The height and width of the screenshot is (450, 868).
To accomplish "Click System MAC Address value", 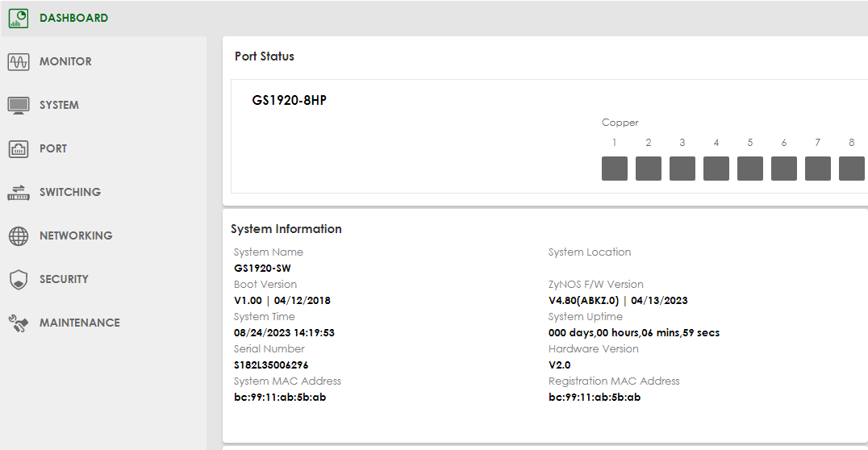I will (280, 398).
